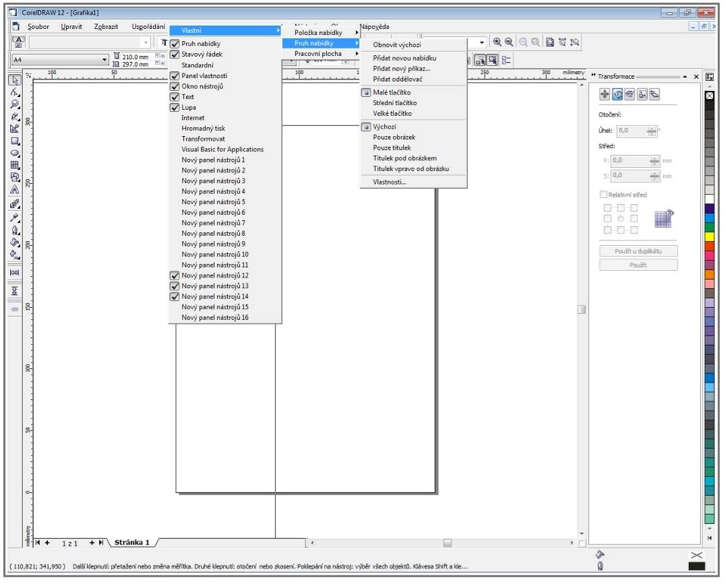Adjust the Úhel angle spinner
Viewport: 728px width, 584px height.
[x=652, y=131]
